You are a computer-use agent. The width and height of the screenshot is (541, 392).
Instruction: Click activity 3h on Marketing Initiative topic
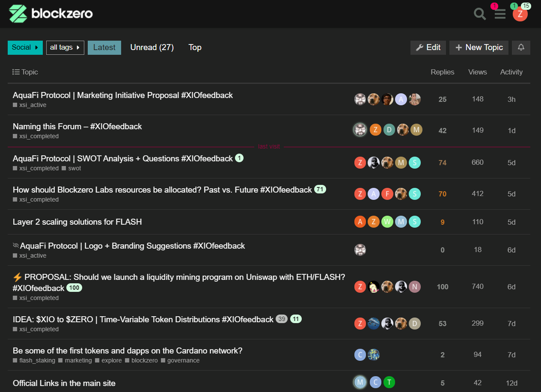[x=511, y=99]
